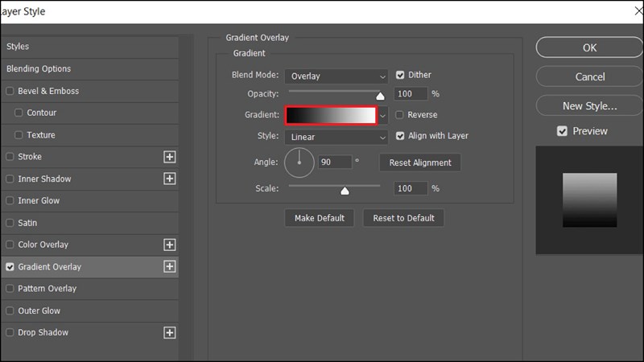Add another Drop Shadow with plus icon

170,332
